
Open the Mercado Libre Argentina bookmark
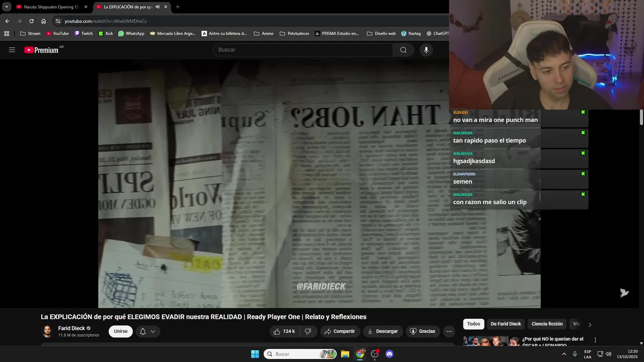[173, 34]
